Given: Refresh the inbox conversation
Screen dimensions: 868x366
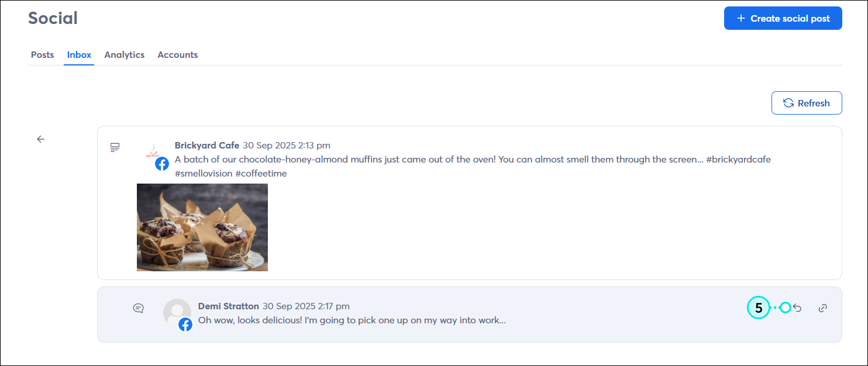Looking at the screenshot, I should tap(806, 103).
